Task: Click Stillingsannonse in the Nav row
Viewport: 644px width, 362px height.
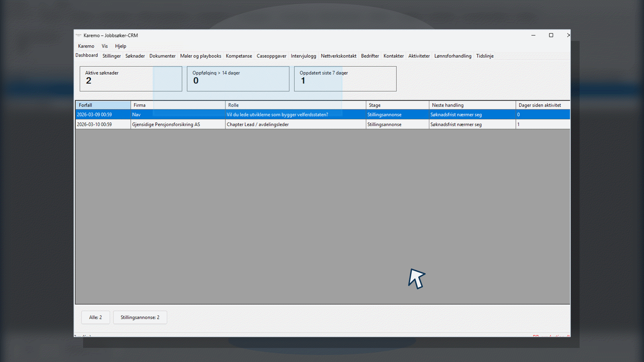Action: coord(397,115)
